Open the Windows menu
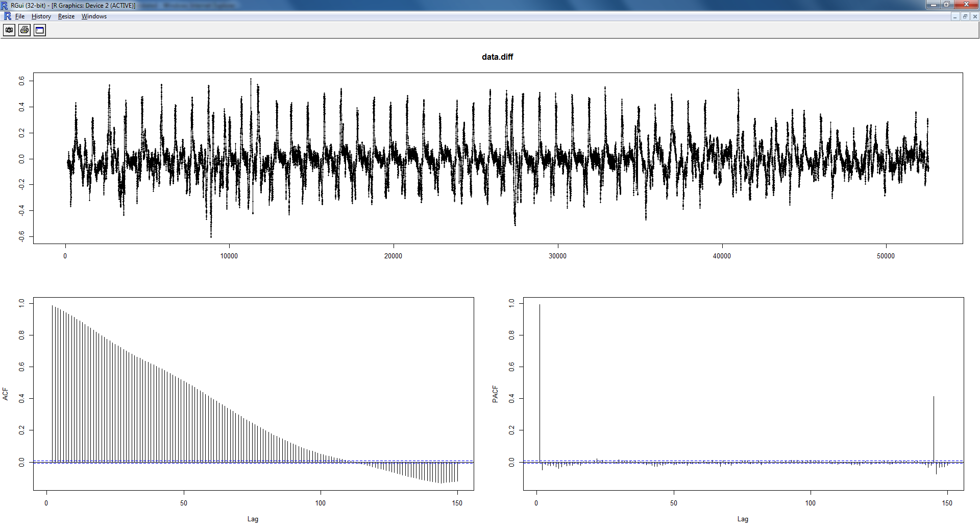 click(x=94, y=16)
